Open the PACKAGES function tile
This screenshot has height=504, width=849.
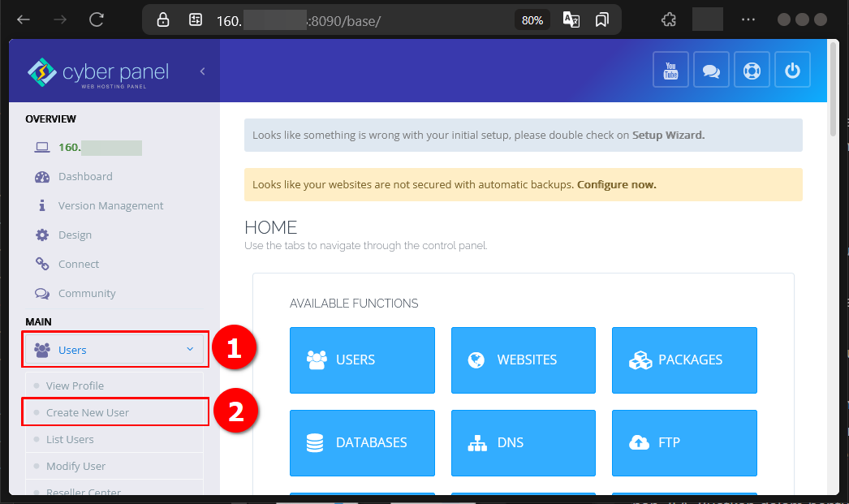coord(684,360)
